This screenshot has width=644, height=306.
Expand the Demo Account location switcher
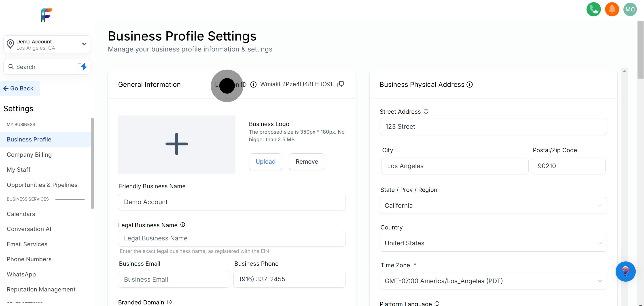(x=84, y=44)
